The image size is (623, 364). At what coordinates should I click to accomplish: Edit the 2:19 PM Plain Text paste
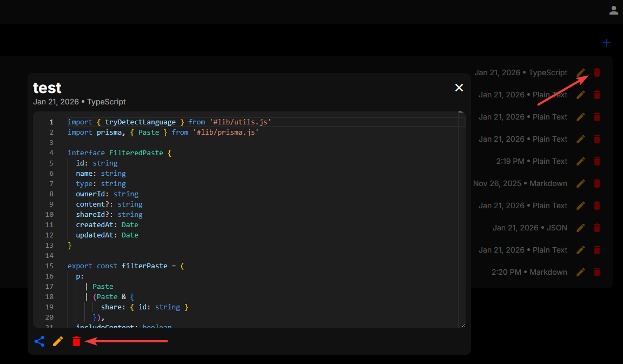pyautogui.click(x=581, y=161)
